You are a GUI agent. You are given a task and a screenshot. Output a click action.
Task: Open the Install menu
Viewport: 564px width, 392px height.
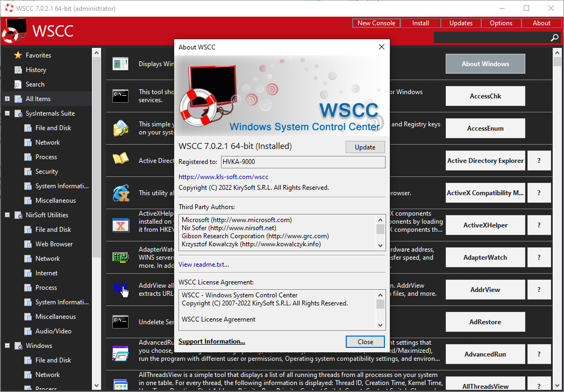tap(420, 23)
